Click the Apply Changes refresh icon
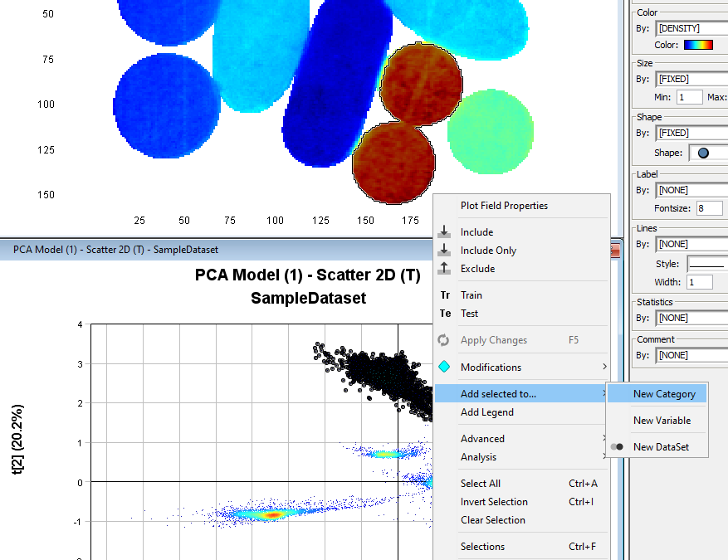The width and height of the screenshot is (728, 560). tap(445, 340)
